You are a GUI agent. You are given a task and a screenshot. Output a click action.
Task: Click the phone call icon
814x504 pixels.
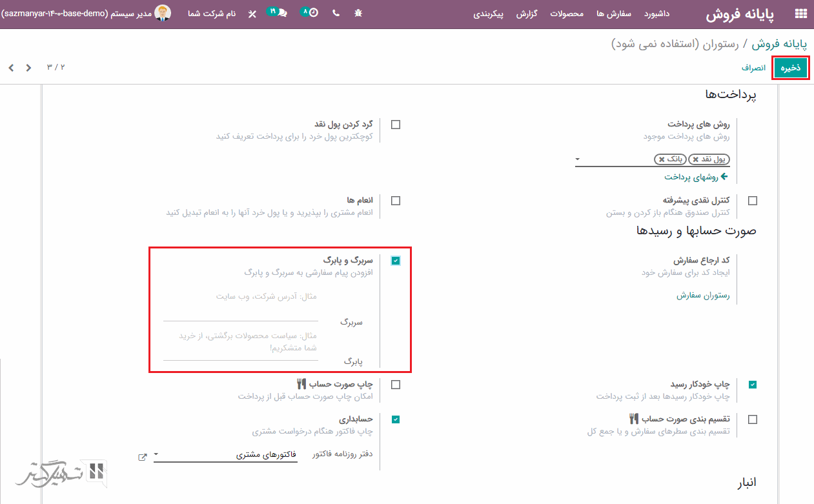(x=336, y=14)
